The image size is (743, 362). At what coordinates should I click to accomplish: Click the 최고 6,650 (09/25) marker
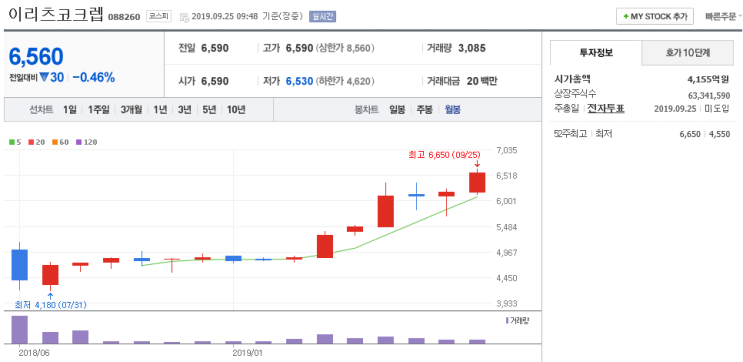click(x=444, y=154)
